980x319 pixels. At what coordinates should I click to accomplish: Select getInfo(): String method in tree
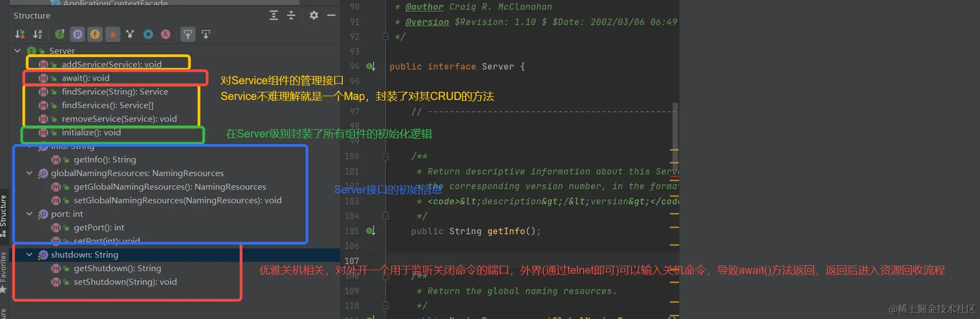pyautogui.click(x=105, y=159)
